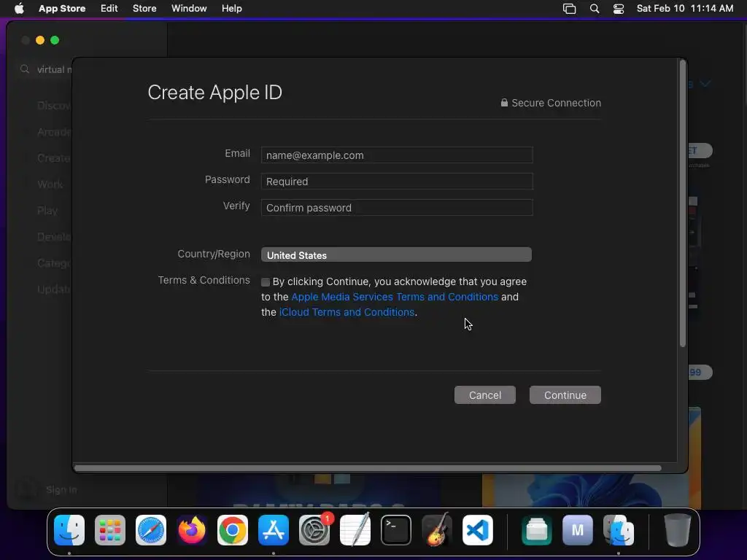This screenshot has height=560, width=747.
Task: Check the Terms & Conditions agreement box
Action: pyautogui.click(x=266, y=282)
